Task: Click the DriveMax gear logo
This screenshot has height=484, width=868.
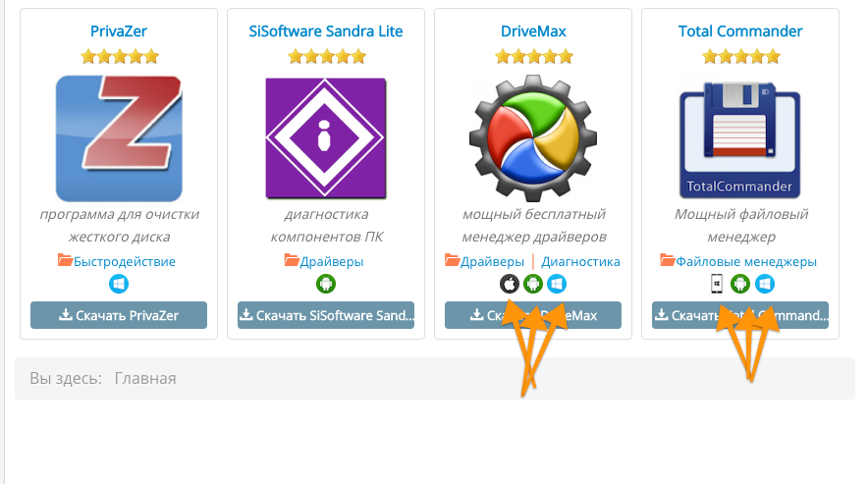Action: tap(533, 137)
